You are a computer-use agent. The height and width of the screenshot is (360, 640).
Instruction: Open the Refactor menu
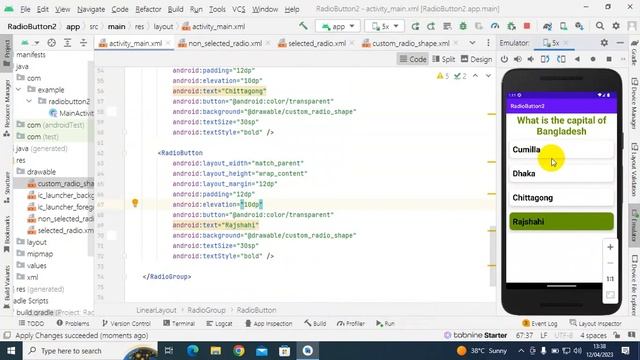click(x=148, y=9)
